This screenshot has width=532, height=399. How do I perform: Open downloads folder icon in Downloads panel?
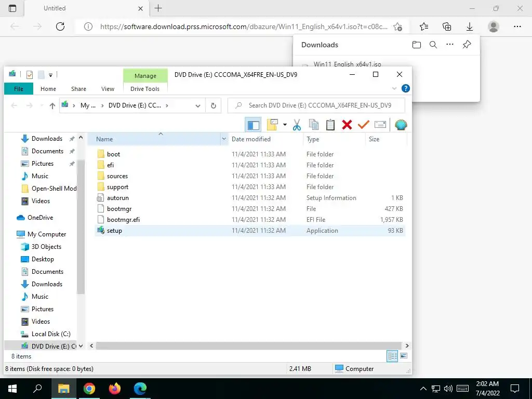[417, 45]
